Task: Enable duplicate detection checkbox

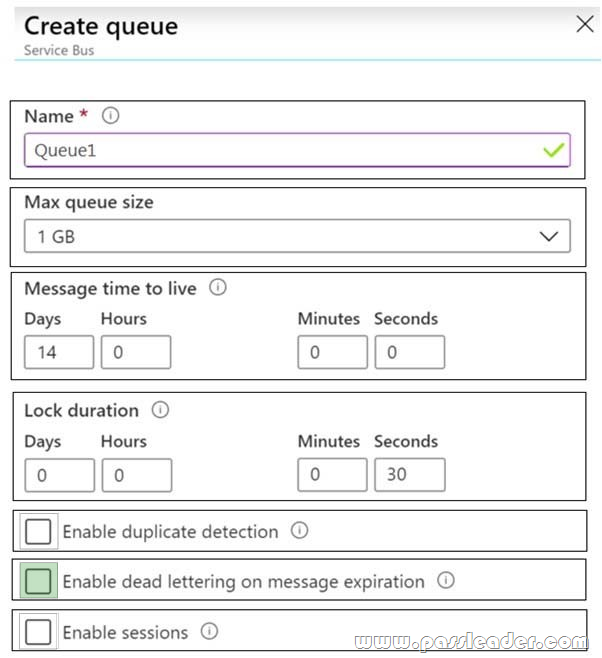Action: pyautogui.click(x=38, y=531)
